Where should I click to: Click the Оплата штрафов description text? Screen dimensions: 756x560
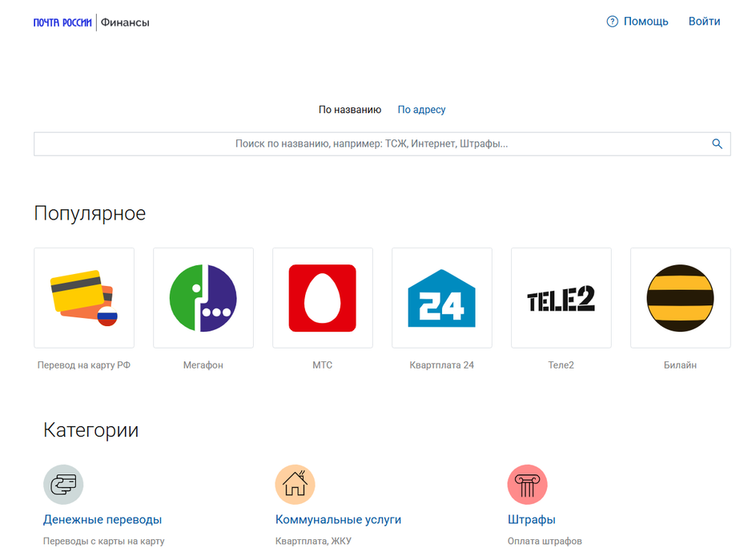[545, 542]
